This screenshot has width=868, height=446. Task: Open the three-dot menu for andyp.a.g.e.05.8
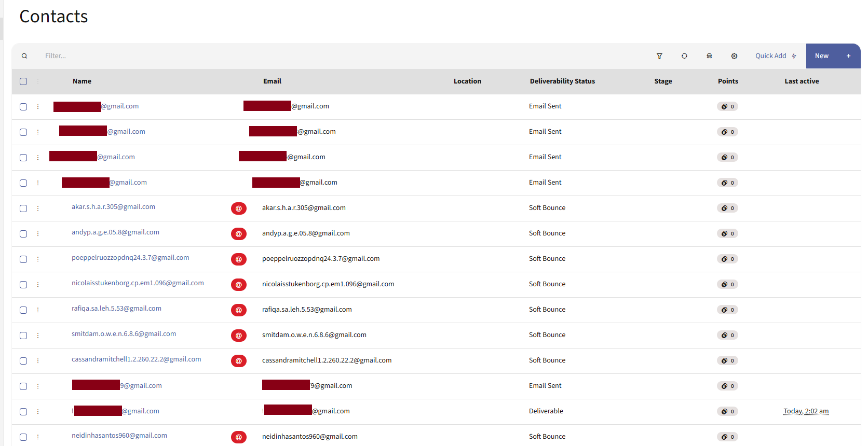tap(38, 233)
